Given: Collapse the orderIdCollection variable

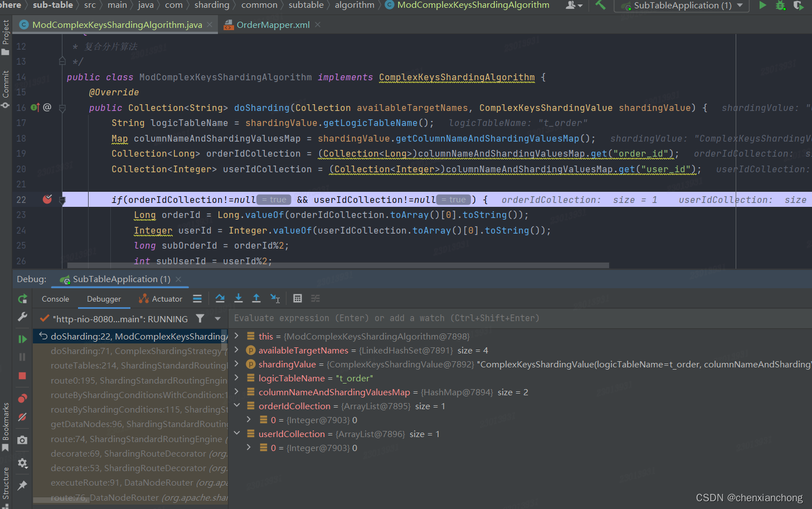Looking at the screenshot, I should (236, 405).
